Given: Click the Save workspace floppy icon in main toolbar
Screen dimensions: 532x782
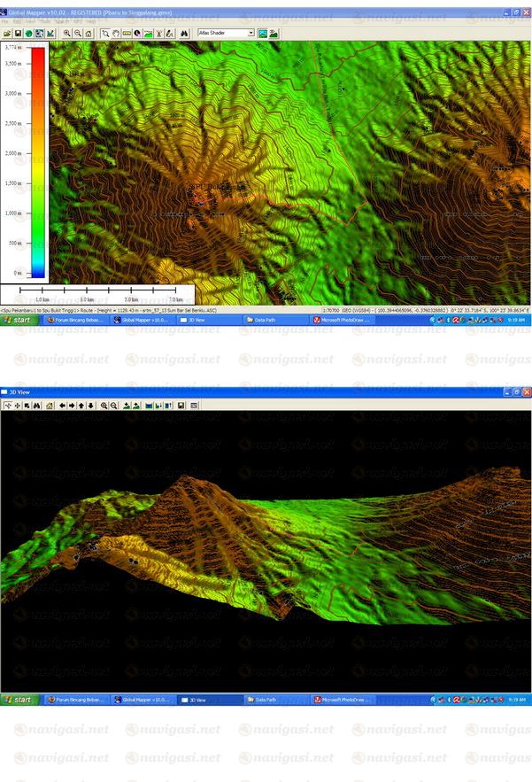Looking at the screenshot, I should pos(18,33).
